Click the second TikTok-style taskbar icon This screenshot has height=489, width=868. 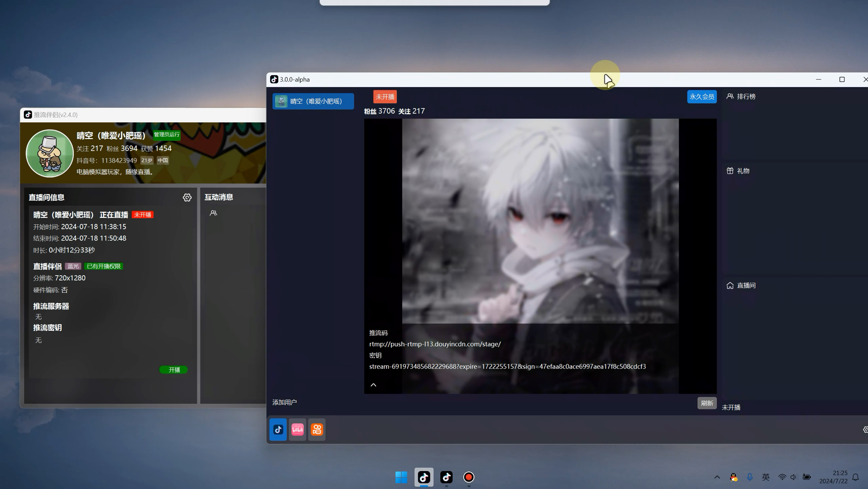(447, 477)
